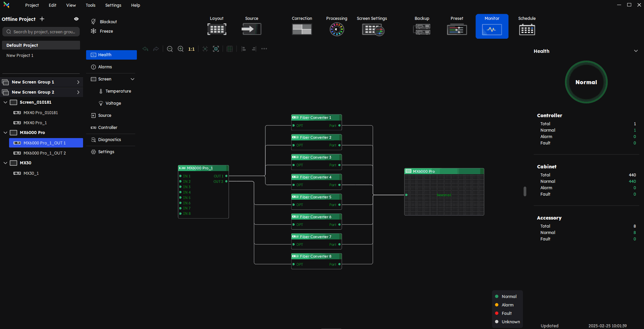Open the Processing color wheel icon
644x329 pixels.
click(336, 29)
